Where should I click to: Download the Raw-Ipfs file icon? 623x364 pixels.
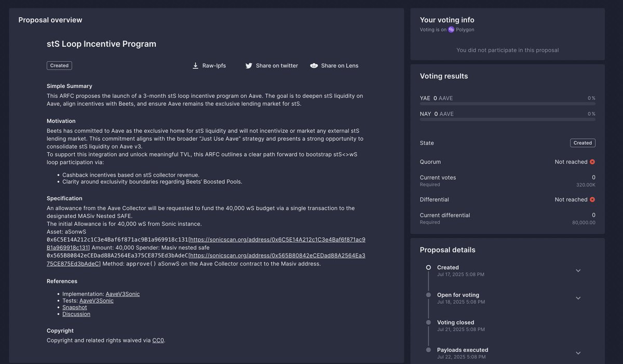[196, 66]
